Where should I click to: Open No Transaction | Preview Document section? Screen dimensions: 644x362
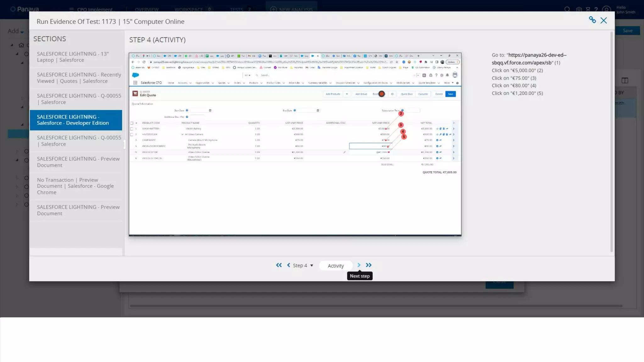tap(76, 186)
